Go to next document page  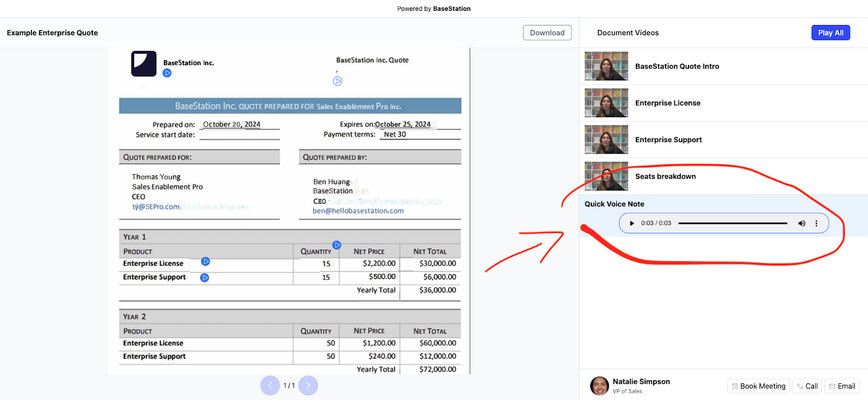tap(308, 385)
